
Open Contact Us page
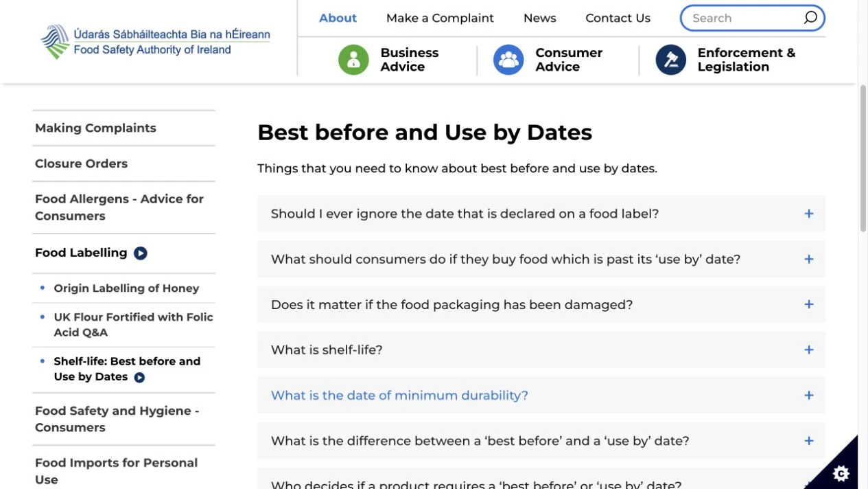click(x=618, y=18)
